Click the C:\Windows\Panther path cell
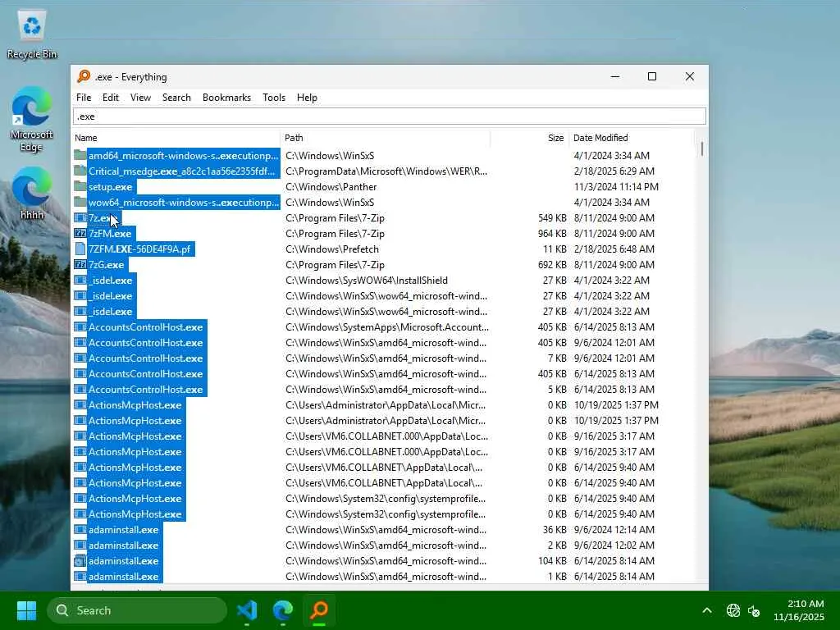Screen dimensions: 840x630 [x=331, y=186]
